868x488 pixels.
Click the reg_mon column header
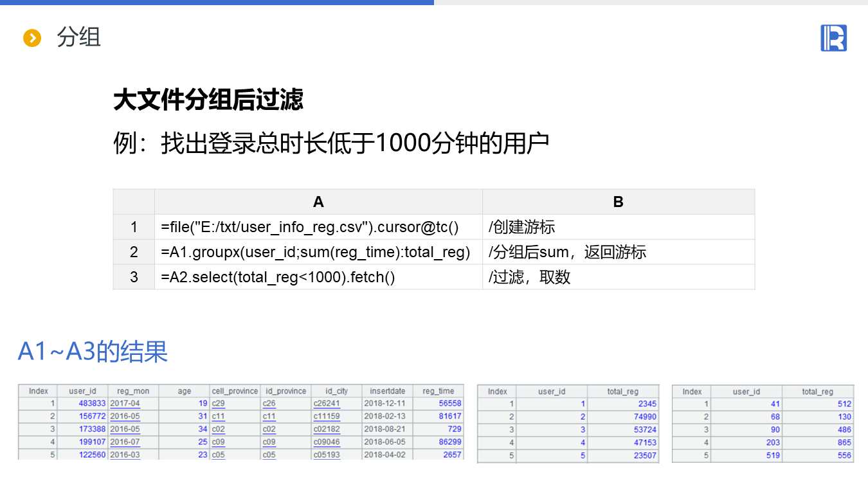[133, 391]
